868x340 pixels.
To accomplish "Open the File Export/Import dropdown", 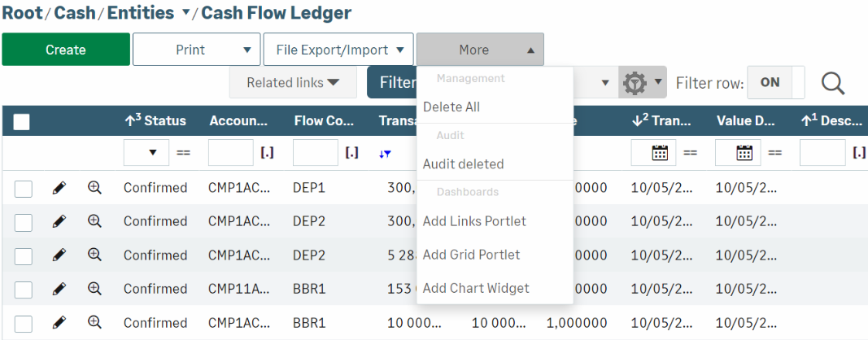I will [x=338, y=50].
